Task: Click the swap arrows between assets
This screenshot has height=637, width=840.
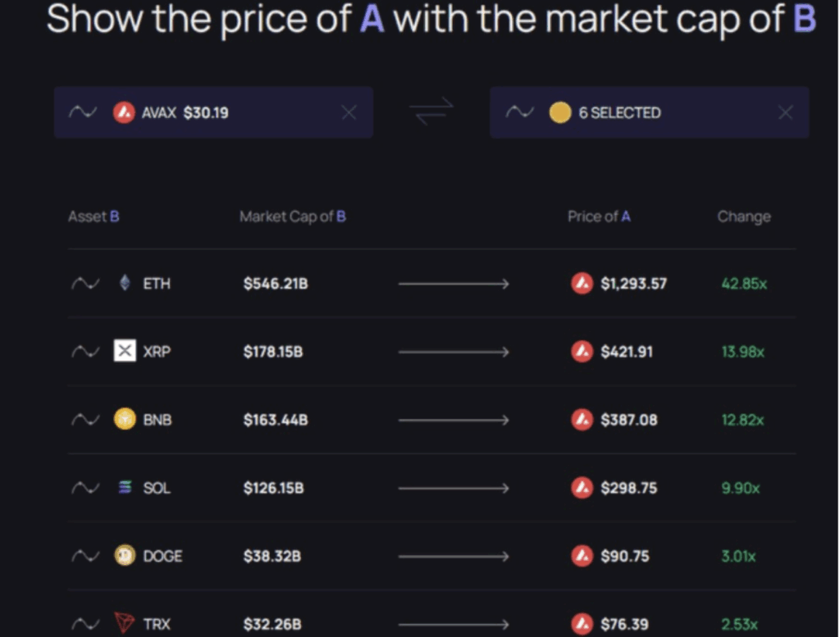Action: (x=431, y=112)
